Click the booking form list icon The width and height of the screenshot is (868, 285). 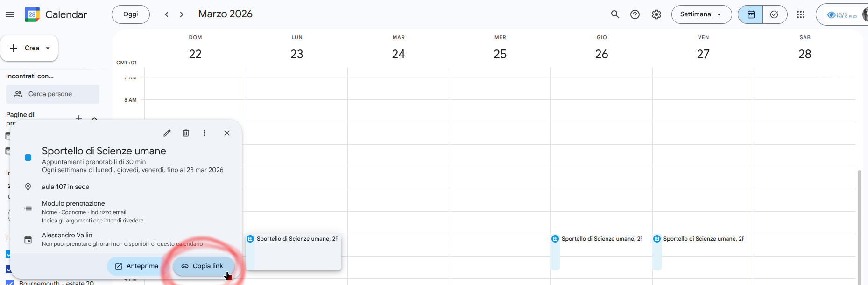pyautogui.click(x=28, y=209)
